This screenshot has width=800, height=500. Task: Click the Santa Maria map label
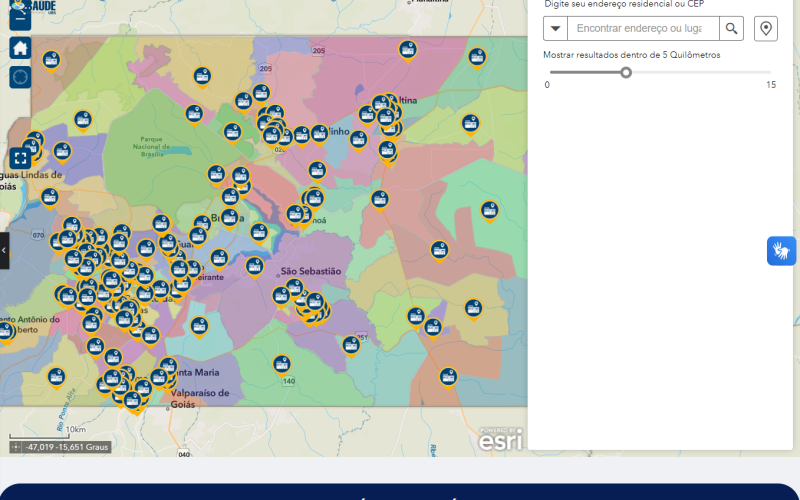point(197,372)
